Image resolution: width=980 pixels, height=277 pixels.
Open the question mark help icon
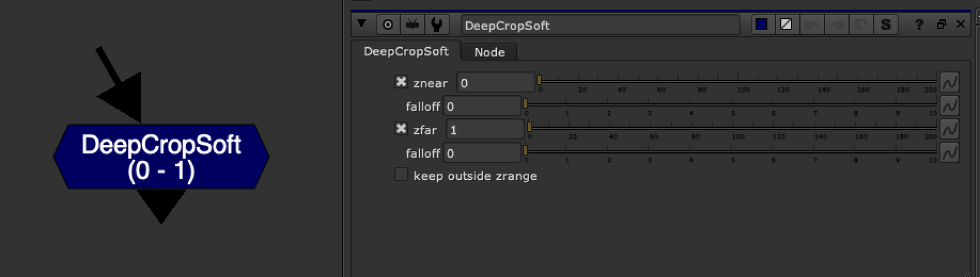point(919,24)
